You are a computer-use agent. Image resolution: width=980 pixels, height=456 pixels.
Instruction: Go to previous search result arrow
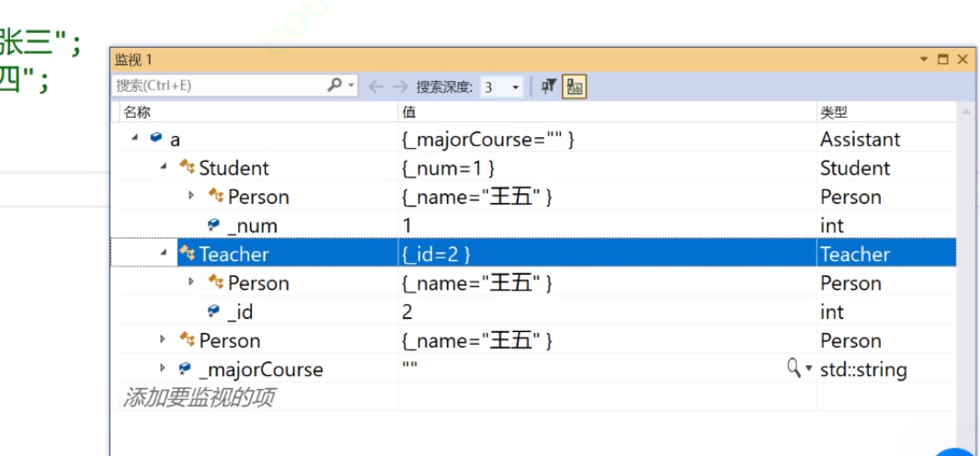click(x=376, y=86)
